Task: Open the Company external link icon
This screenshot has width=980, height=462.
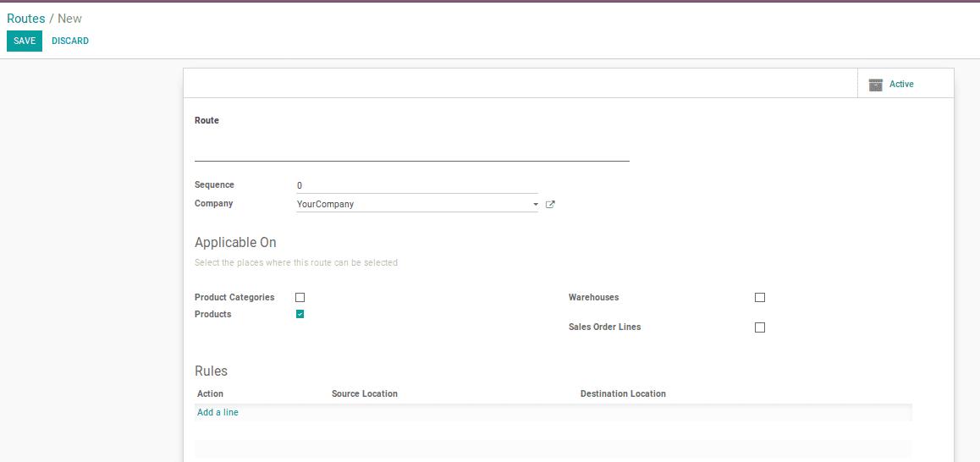Action: (x=550, y=204)
